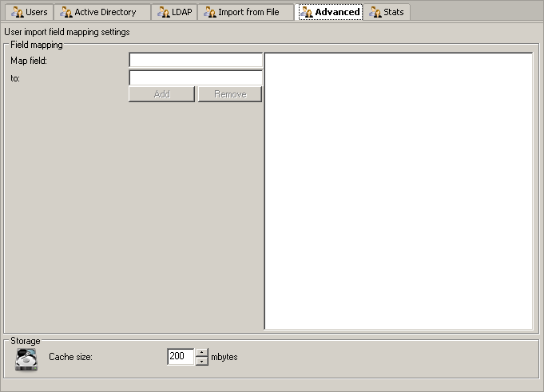The height and width of the screenshot is (392, 544).
Task: Click the Import from File tab icon
Action: coord(210,12)
